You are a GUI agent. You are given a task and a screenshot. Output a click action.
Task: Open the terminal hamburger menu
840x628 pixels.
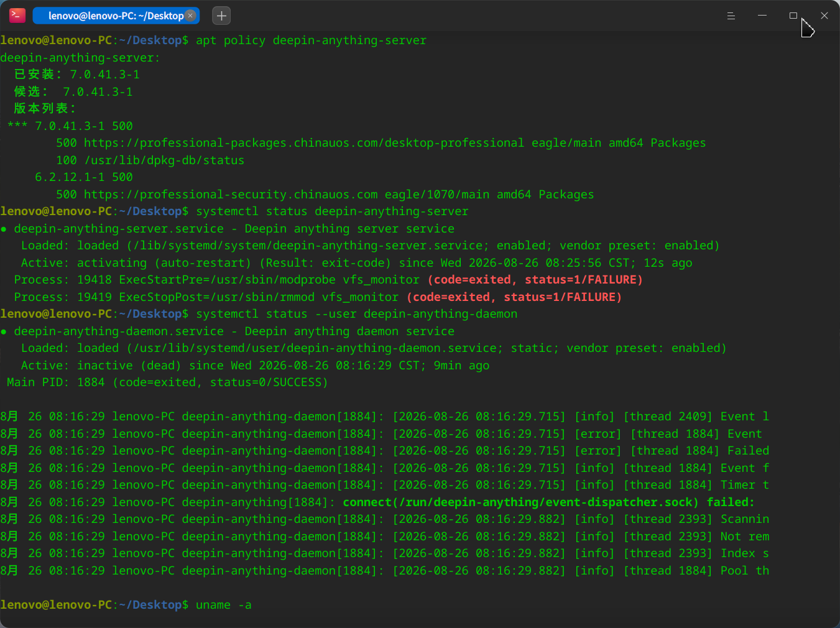point(731,16)
